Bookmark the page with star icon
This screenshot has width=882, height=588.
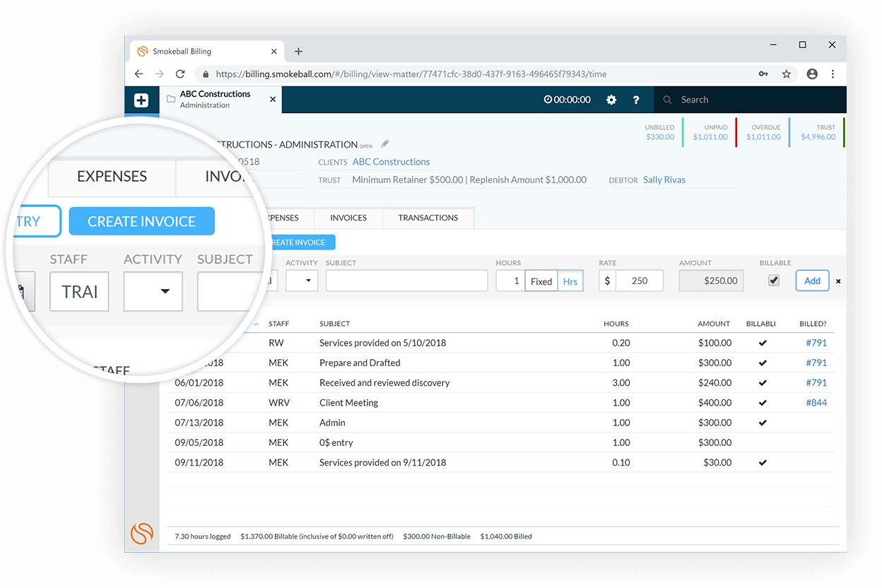click(x=786, y=73)
